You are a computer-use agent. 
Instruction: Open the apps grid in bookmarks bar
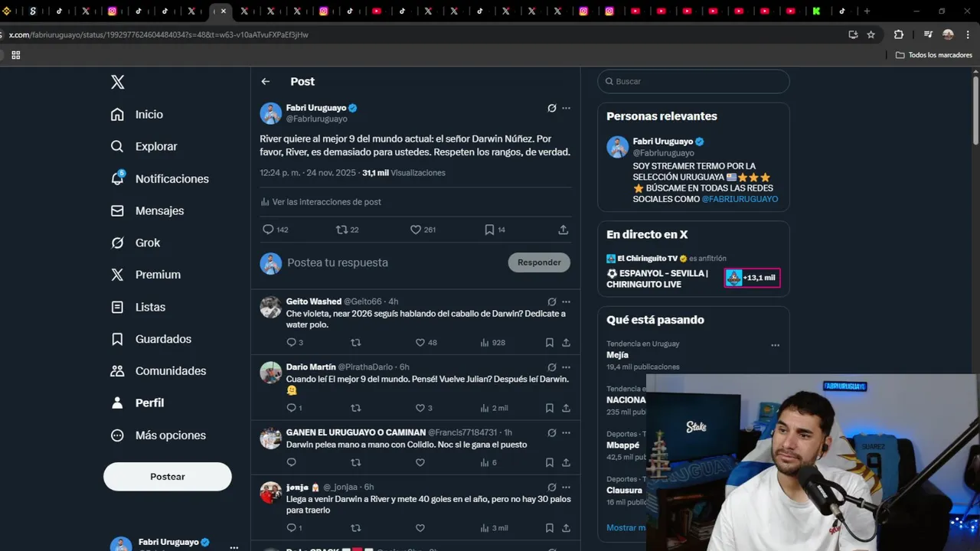coord(15,55)
